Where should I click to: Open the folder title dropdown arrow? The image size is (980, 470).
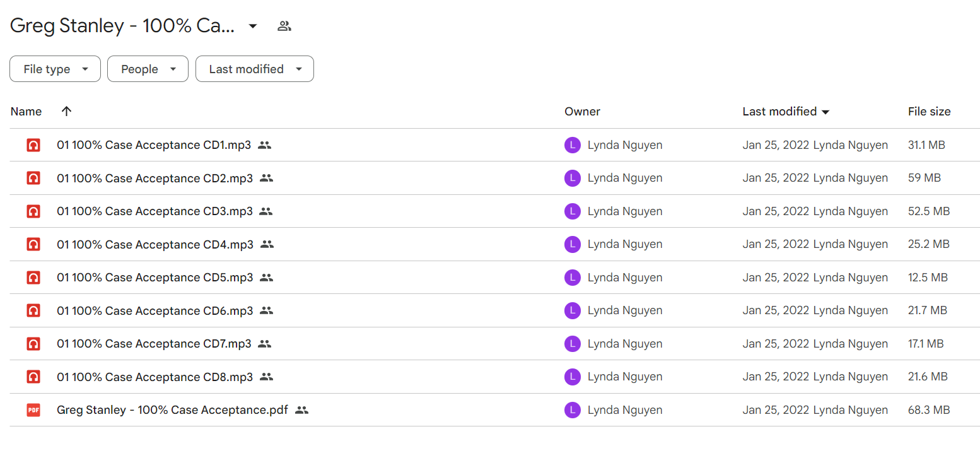[x=252, y=26]
